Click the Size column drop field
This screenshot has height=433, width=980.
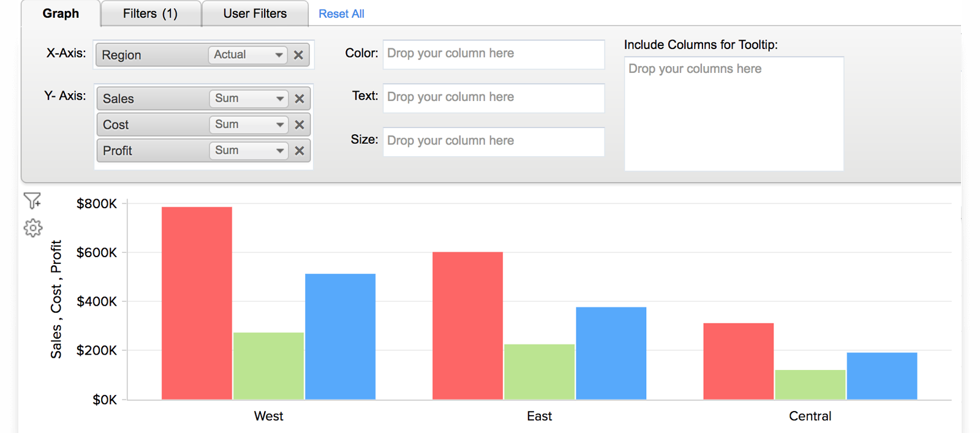pos(493,141)
